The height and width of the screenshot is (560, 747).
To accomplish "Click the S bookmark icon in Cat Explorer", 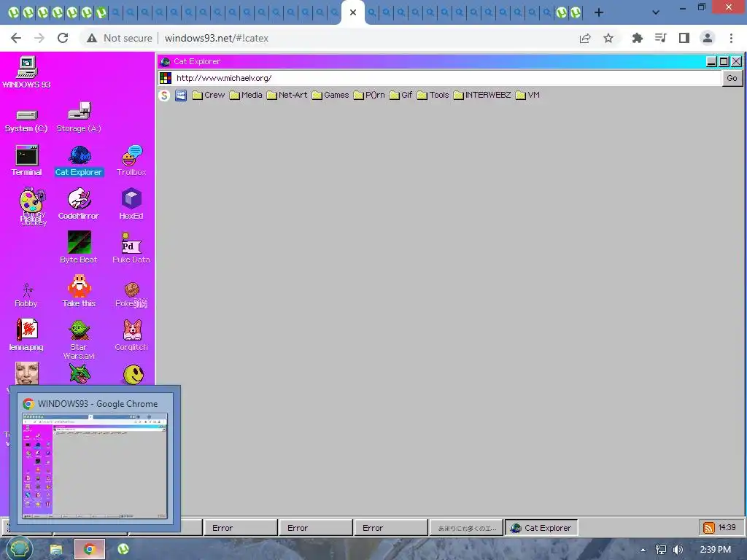I will (x=164, y=96).
